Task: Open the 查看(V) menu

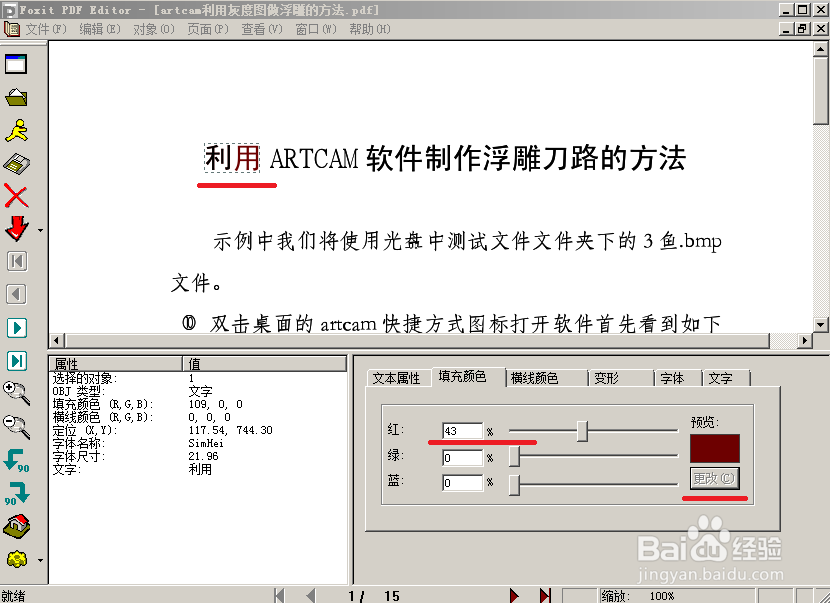Action: [262, 29]
